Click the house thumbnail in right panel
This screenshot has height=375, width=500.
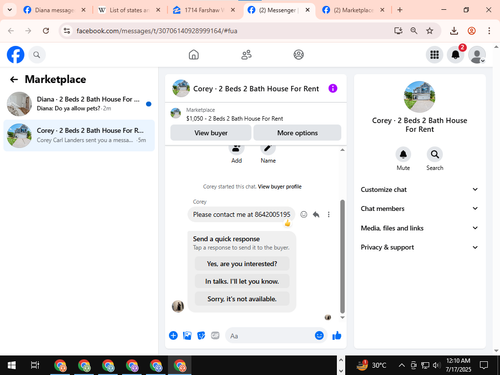pos(419,97)
